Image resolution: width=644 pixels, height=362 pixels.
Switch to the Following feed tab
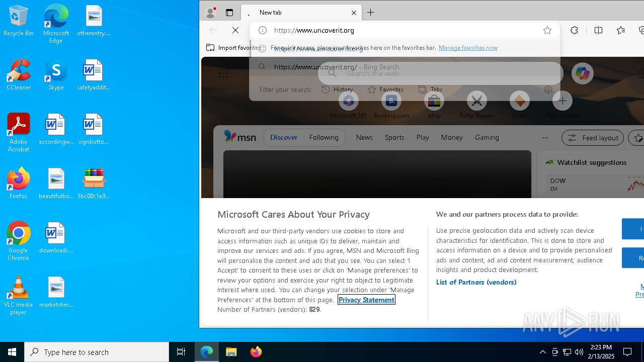pyautogui.click(x=324, y=137)
